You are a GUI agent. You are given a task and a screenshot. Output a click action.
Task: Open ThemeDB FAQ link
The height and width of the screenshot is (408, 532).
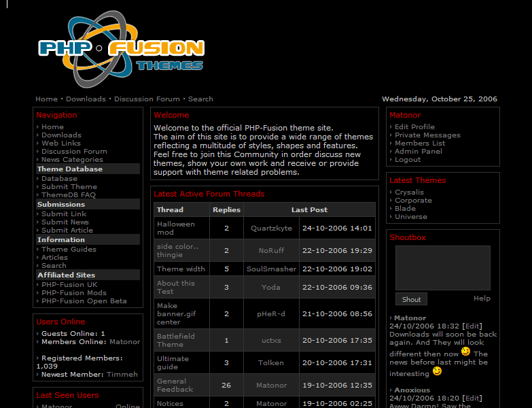click(69, 195)
